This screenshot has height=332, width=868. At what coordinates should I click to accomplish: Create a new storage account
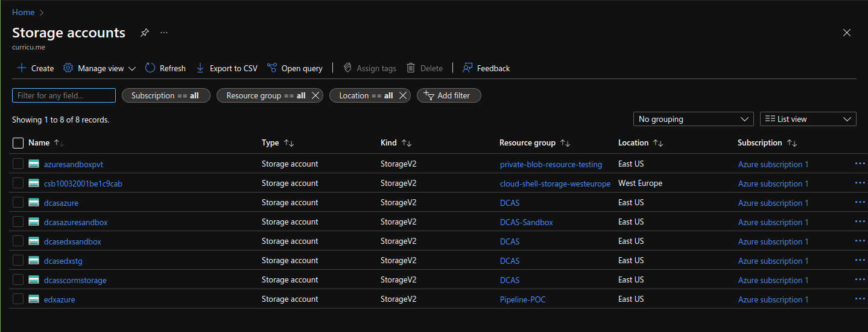point(35,68)
